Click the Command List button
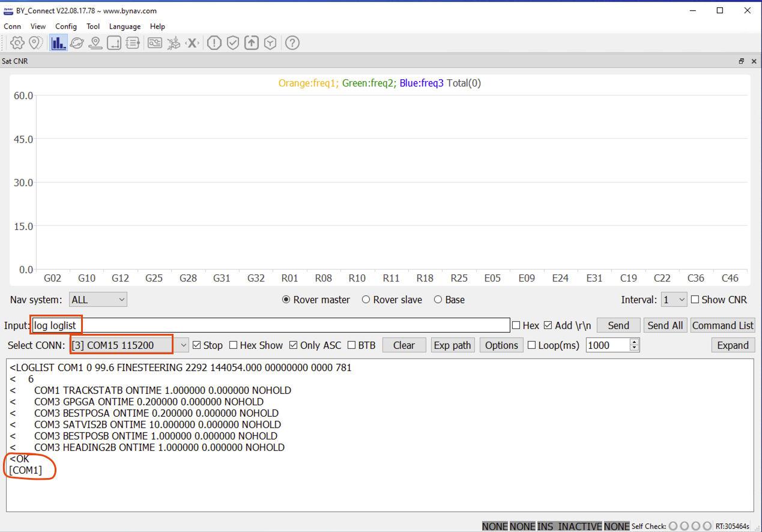The image size is (762, 532). pos(722,325)
